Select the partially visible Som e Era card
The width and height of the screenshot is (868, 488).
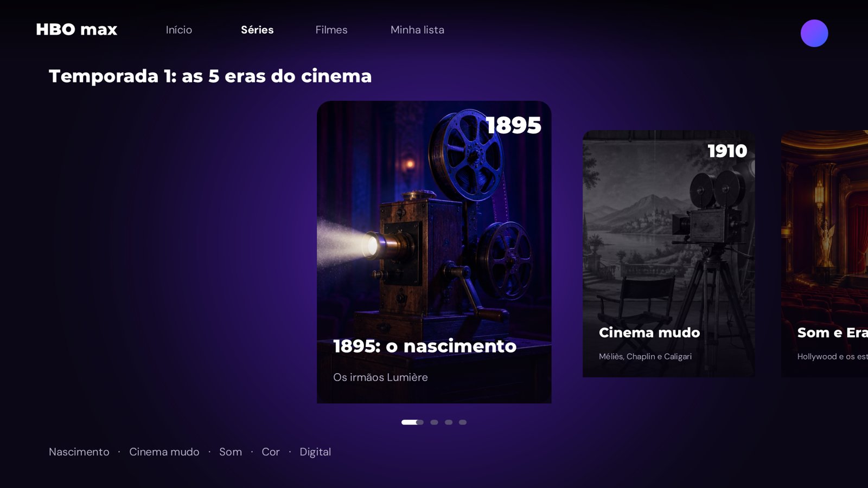(x=825, y=254)
